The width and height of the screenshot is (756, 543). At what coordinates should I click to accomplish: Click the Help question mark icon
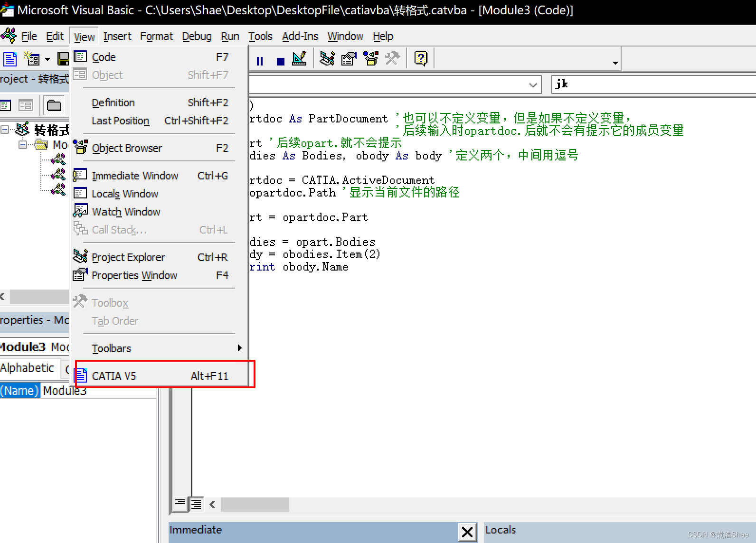tap(421, 59)
